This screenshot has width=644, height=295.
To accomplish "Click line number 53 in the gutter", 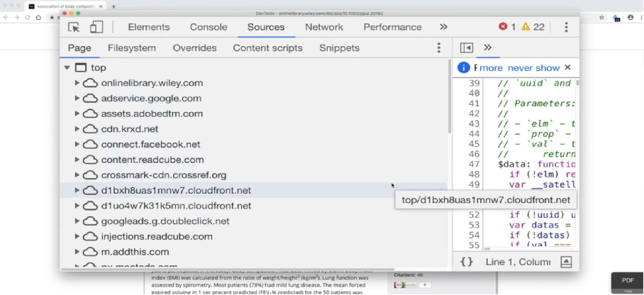I will [474, 226].
